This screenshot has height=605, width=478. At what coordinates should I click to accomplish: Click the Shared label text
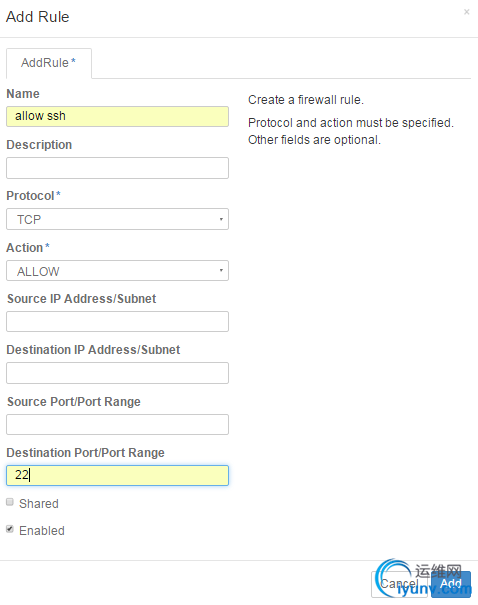pos(39,504)
